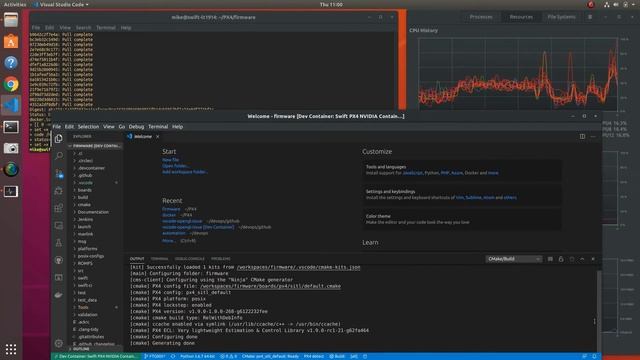Open System Monitor icon in the dock
Screen dimensions: 640x360
coord(11,191)
